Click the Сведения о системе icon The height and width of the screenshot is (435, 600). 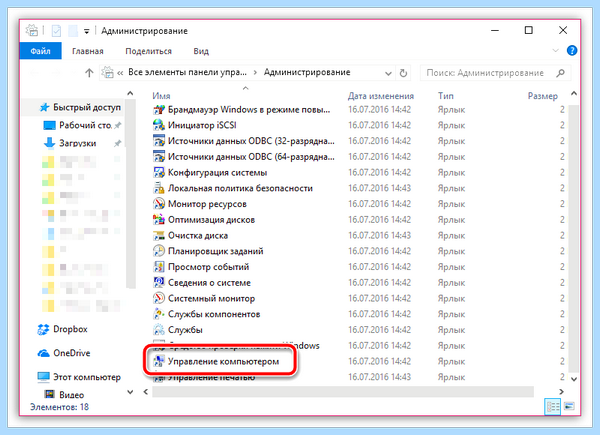tap(159, 283)
